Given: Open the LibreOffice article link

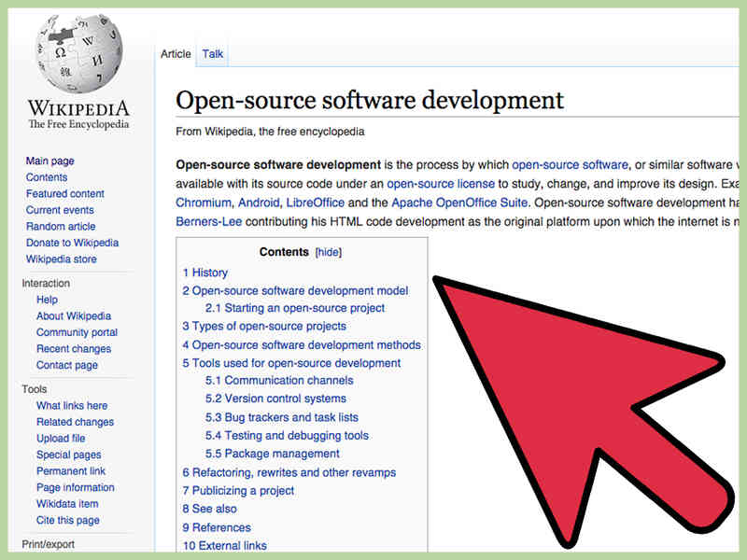Looking at the screenshot, I should coord(315,203).
